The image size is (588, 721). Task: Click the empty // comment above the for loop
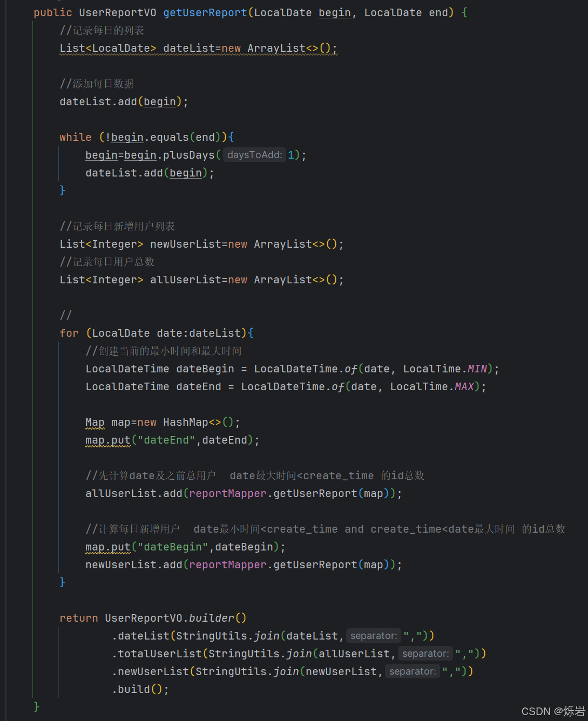pyautogui.click(x=66, y=315)
